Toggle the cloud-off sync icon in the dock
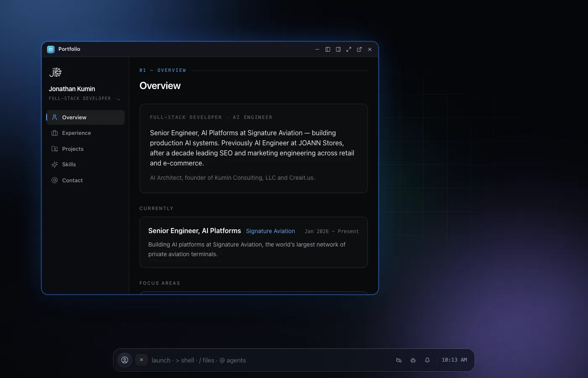The image size is (588, 378). click(x=399, y=360)
